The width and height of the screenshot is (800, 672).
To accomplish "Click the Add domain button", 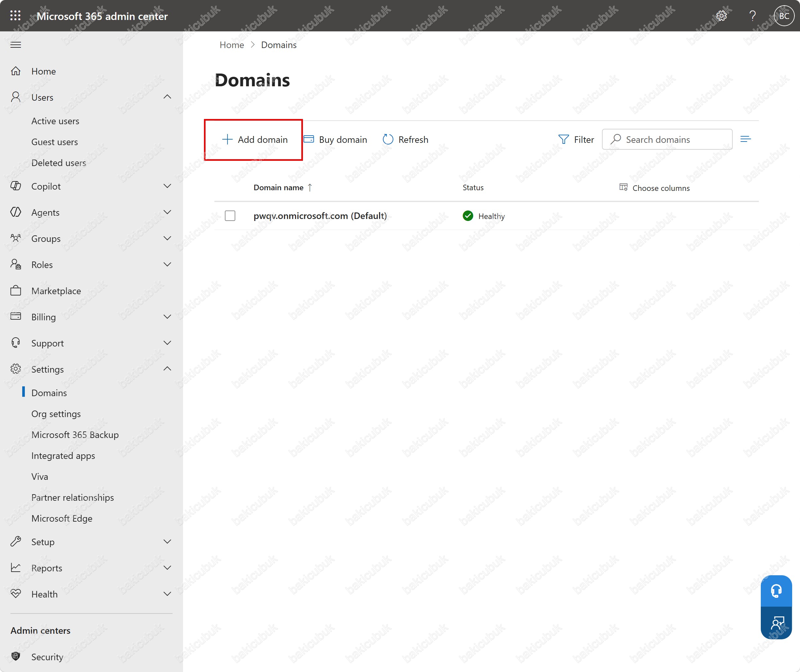I will coord(255,140).
